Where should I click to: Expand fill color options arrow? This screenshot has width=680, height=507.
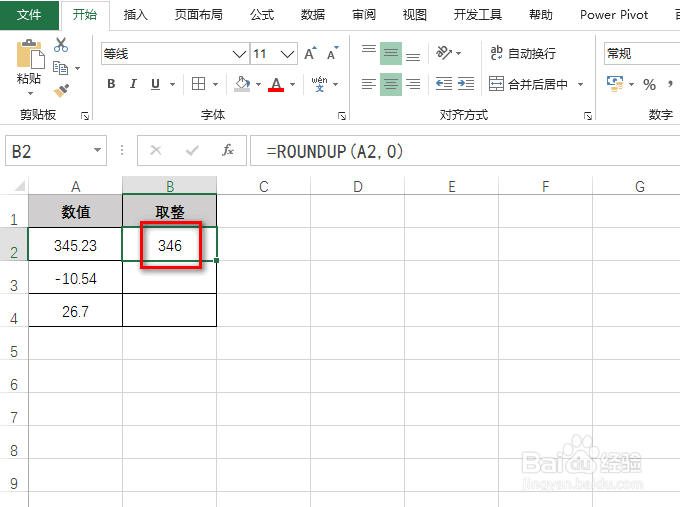(x=258, y=84)
